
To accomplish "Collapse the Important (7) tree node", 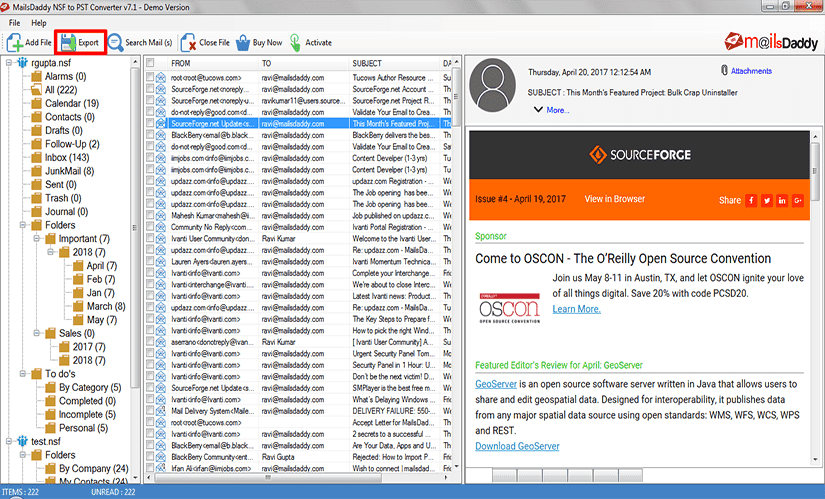I will (36, 238).
